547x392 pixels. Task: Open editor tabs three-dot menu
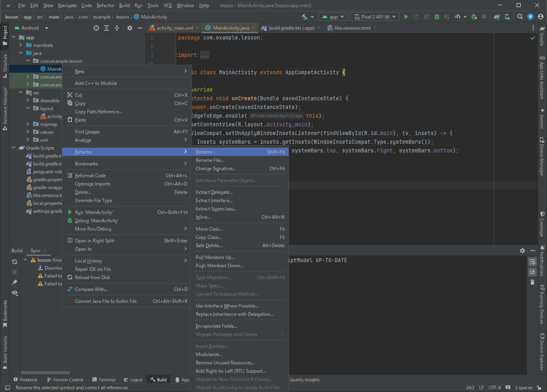click(x=533, y=28)
